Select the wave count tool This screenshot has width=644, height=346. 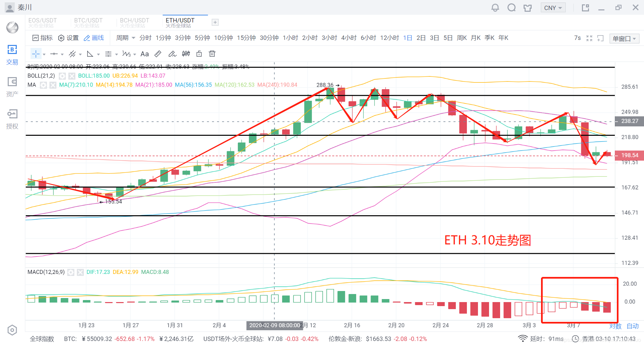[126, 54]
